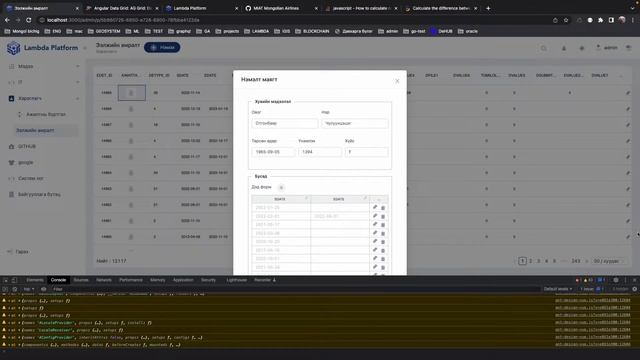Click the pencil edit icon in the fifth dialog table row
Viewport: 640px width, 360px height.
pyautogui.click(x=375, y=242)
